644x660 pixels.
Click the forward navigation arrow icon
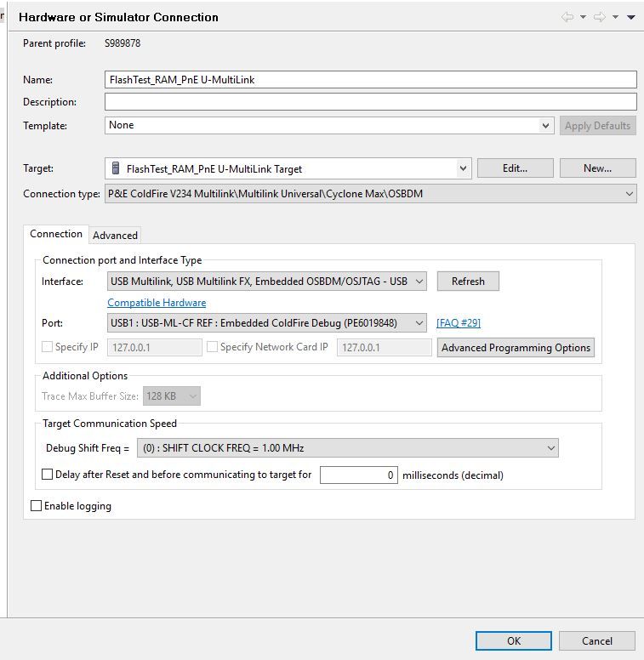click(599, 17)
